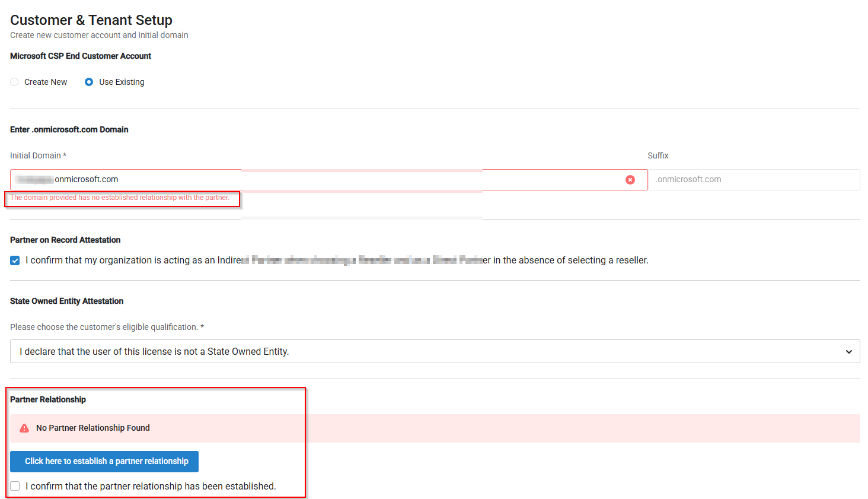Click the No Partner Relationship Found banner text
This screenshot has width=868, height=499.
click(x=93, y=428)
